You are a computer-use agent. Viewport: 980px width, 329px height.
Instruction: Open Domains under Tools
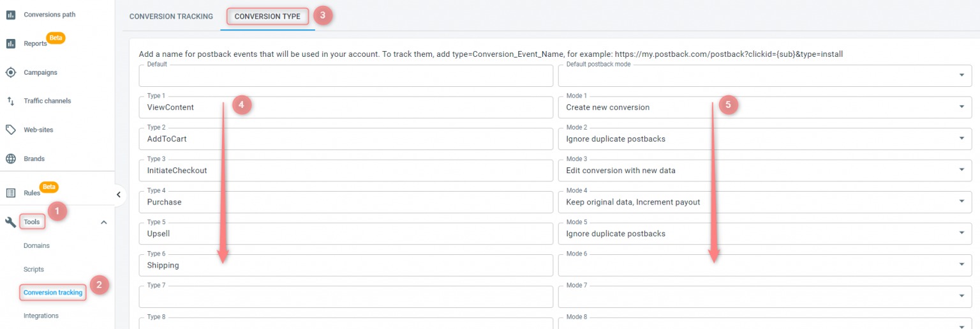click(36, 246)
